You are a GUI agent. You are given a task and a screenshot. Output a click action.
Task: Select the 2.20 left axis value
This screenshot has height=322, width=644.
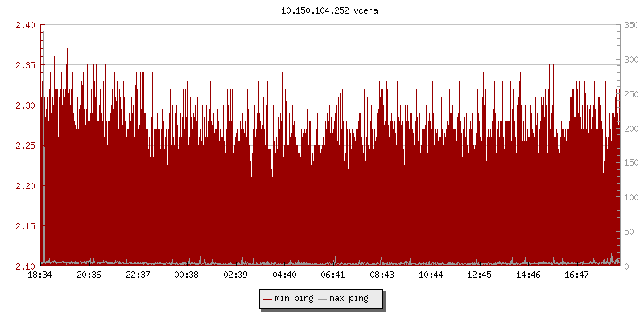(26, 186)
